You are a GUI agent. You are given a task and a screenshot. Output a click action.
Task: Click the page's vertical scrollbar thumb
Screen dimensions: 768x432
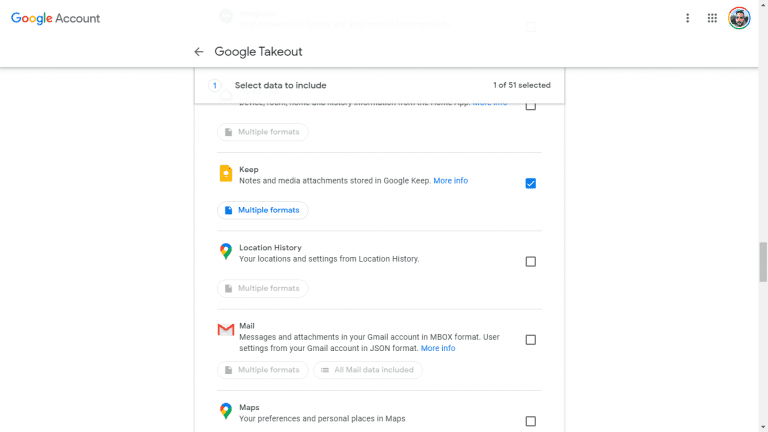pyautogui.click(x=763, y=262)
